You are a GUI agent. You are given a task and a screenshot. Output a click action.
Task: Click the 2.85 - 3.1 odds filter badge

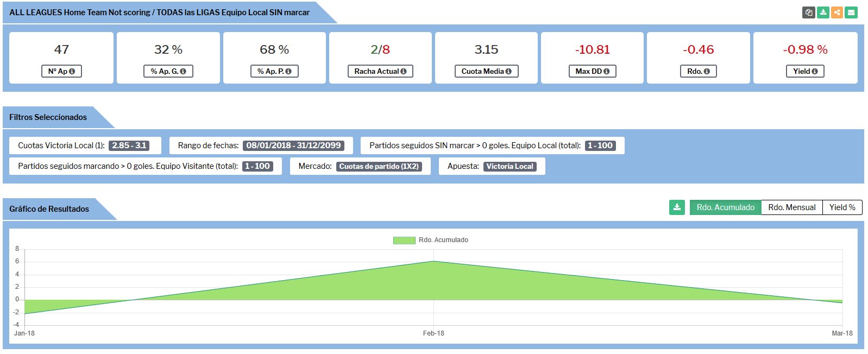pos(129,146)
